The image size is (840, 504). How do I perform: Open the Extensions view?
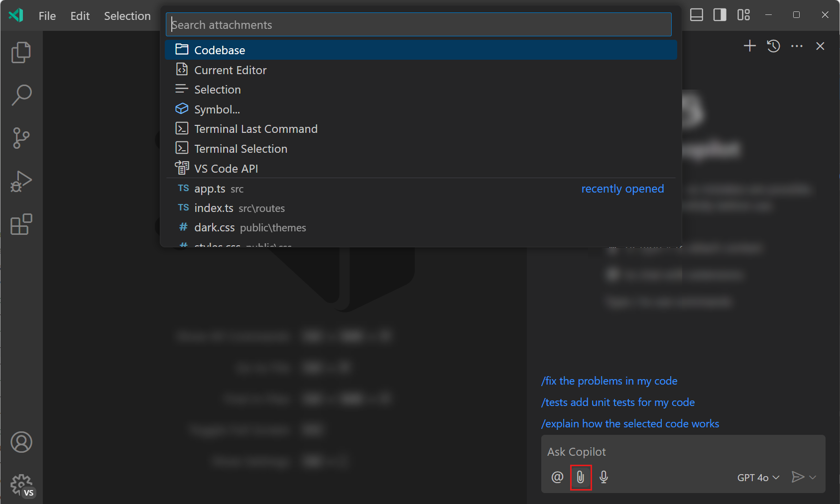pos(21,224)
